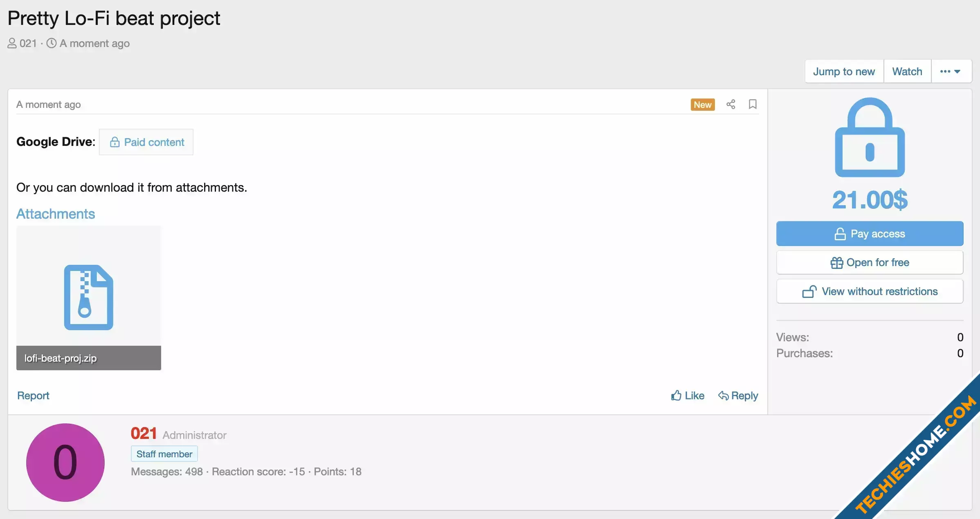The image size is (980, 519).
Task: Bookmark this post with the bookmark icon
Action: pyautogui.click(x=752, y=104)
